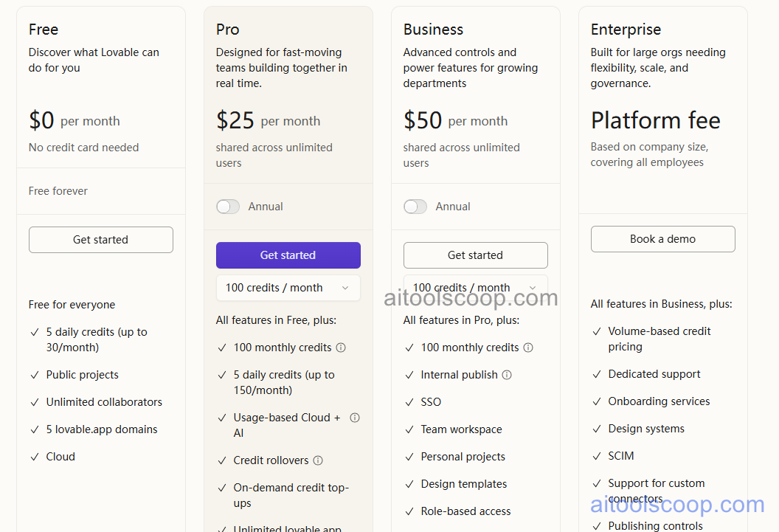Click the Onboarding services feature
The image size is (779, 532).
coord(659,402)
